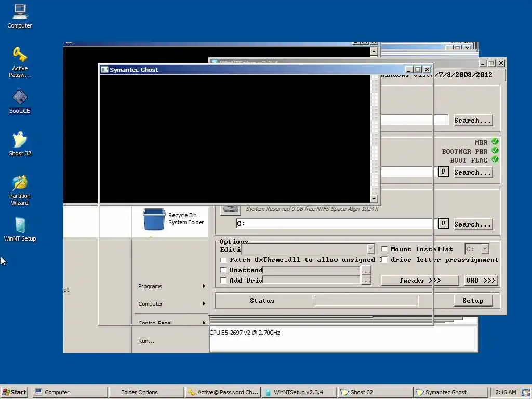Open the VHD >>> options
The image size is (532, 399).
tap(481, 280)
